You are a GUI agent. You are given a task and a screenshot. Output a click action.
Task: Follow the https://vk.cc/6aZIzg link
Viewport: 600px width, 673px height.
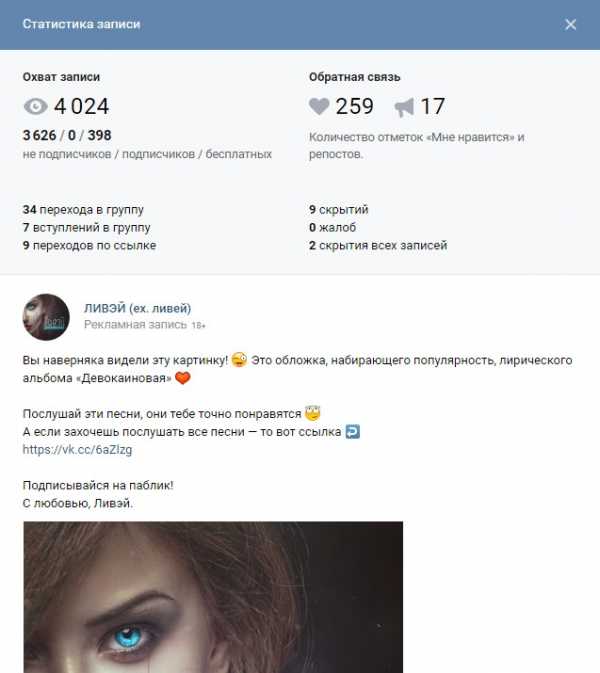(x=77, y=449)
